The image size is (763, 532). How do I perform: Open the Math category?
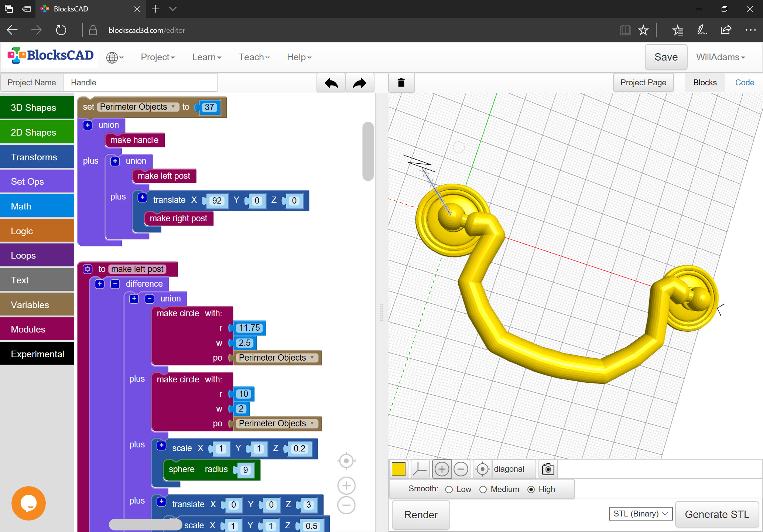click(37, 206)
